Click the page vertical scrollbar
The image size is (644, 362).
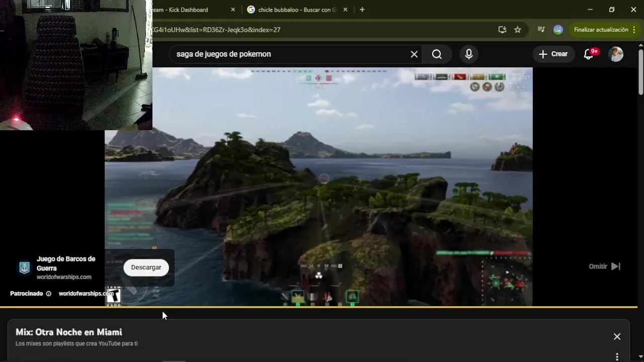point(640,71)
